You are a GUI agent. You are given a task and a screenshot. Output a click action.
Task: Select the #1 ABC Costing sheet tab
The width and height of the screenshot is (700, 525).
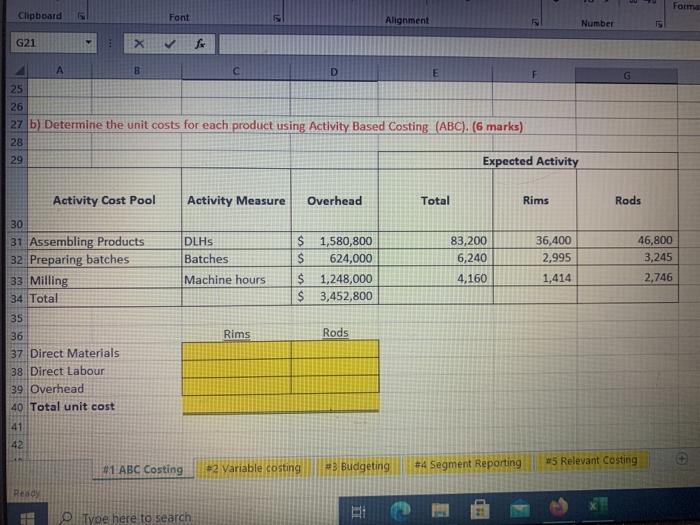click(x=143, y=470)
